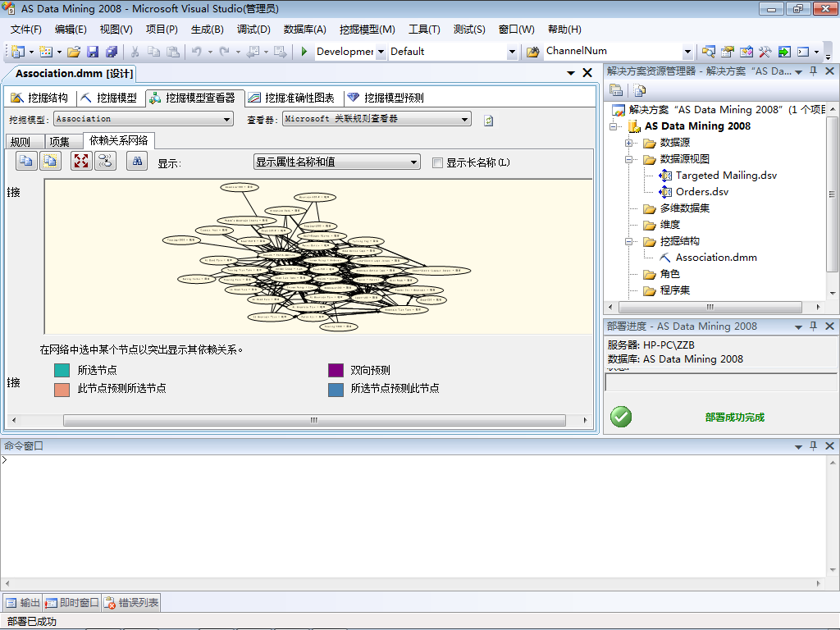Screen dimensions: 840x630
Task: Open the Toolbox hammer-wrench icon
Action: 765,52
